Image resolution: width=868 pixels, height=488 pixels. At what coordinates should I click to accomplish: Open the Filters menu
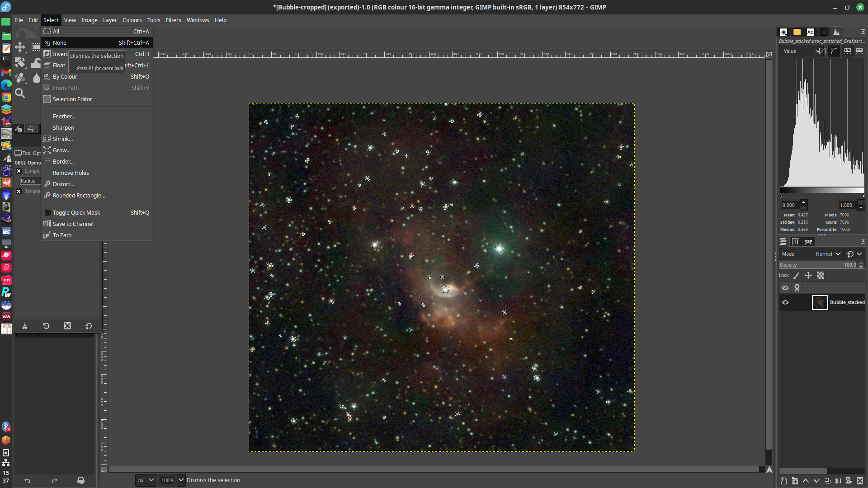coord(173,20)
